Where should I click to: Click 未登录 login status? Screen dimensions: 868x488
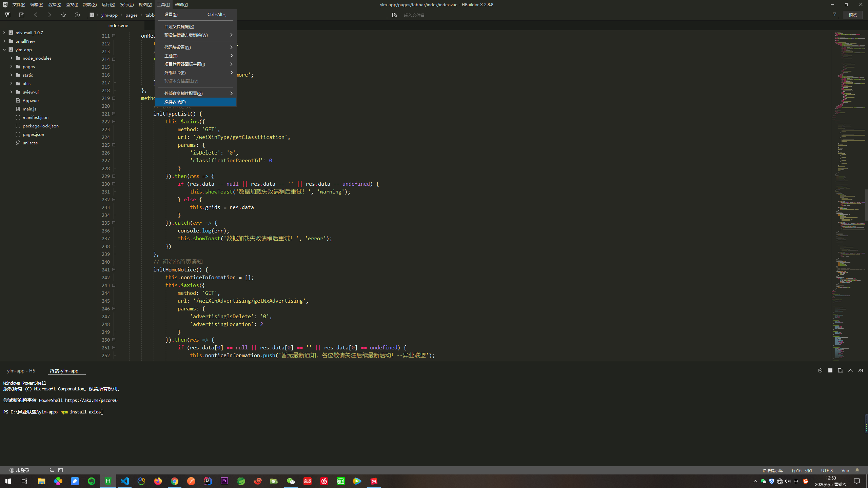pyautogui.click(x=19, y=470)
